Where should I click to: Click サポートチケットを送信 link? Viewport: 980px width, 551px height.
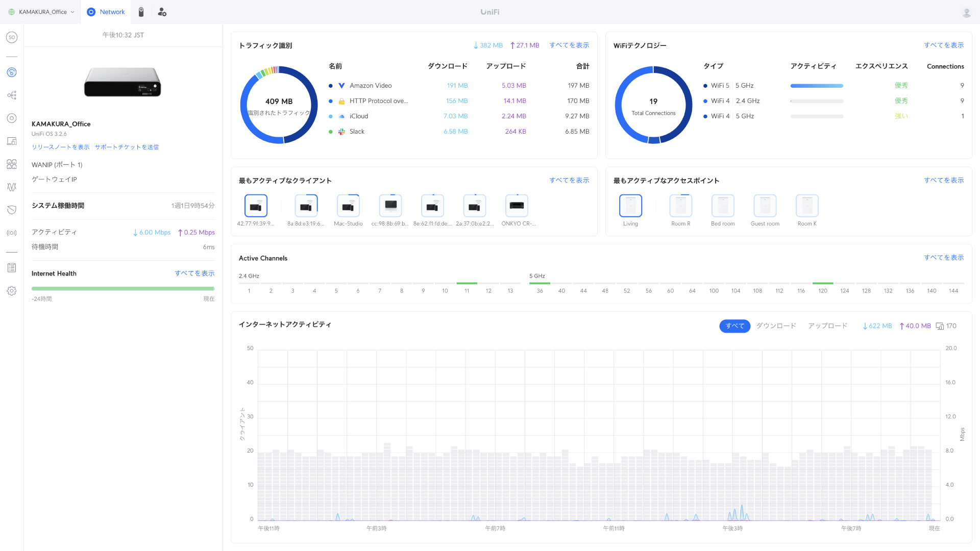pyautogui.click(x=127, y=147)
